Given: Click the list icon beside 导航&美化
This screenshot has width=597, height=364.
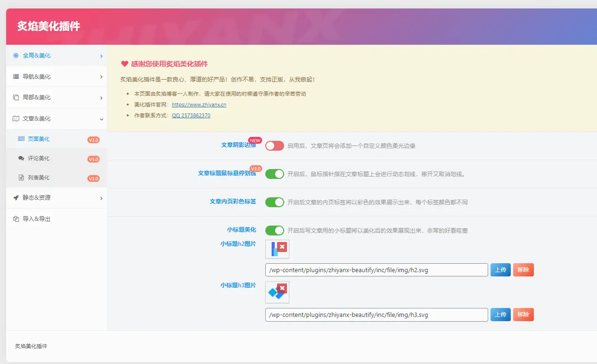Looking at the screenshot, I should [x=16, y=76].
